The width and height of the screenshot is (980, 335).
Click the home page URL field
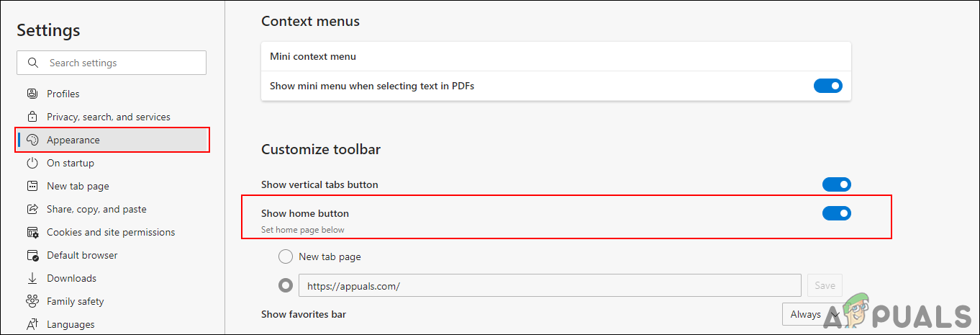point(549,285)
